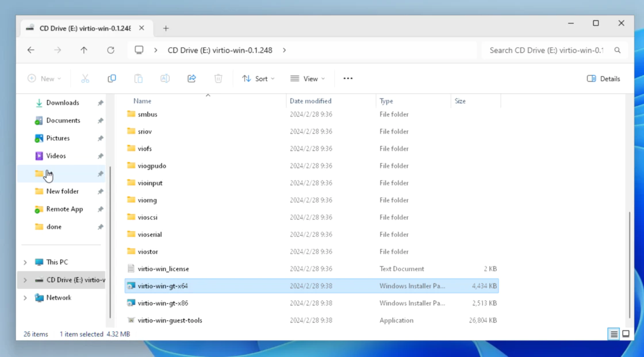
Task: Click chevron after CD Drive in address bar
Action: pyautogui.click(x=284, y=50)
